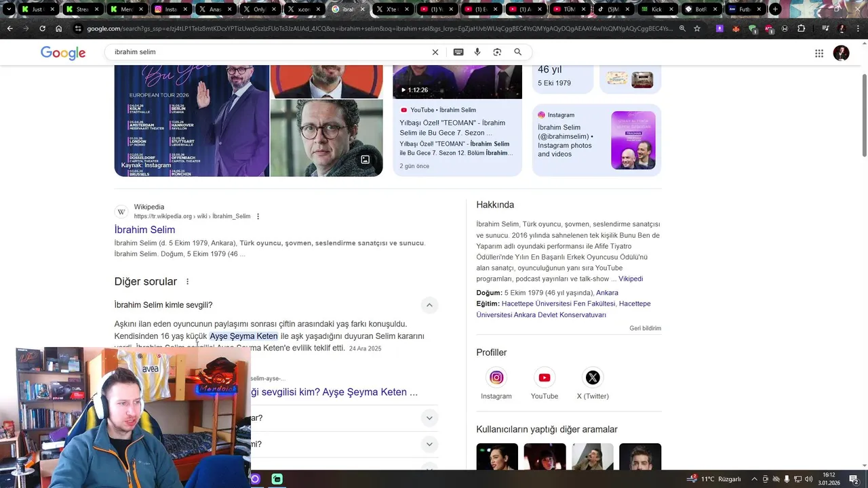Click inside the Google search input field
868x488 pixels.
click(x=271, y=52)
